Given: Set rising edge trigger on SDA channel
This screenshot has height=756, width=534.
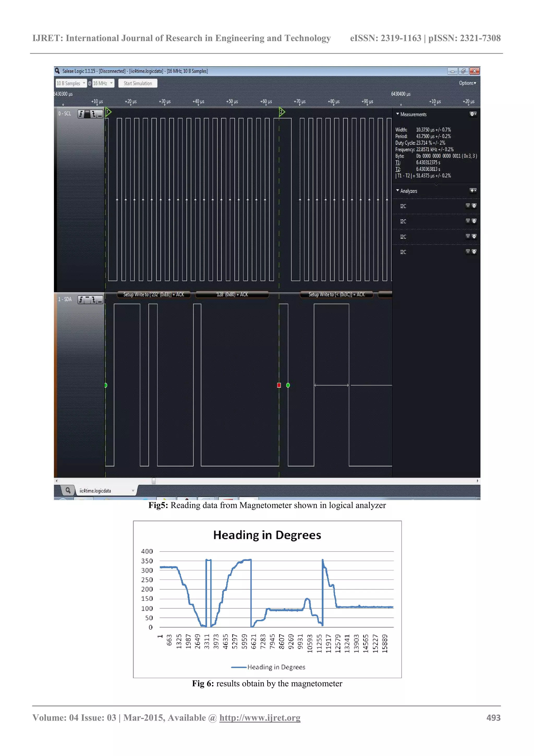Looking at the screenshot, I should point(81,300).
